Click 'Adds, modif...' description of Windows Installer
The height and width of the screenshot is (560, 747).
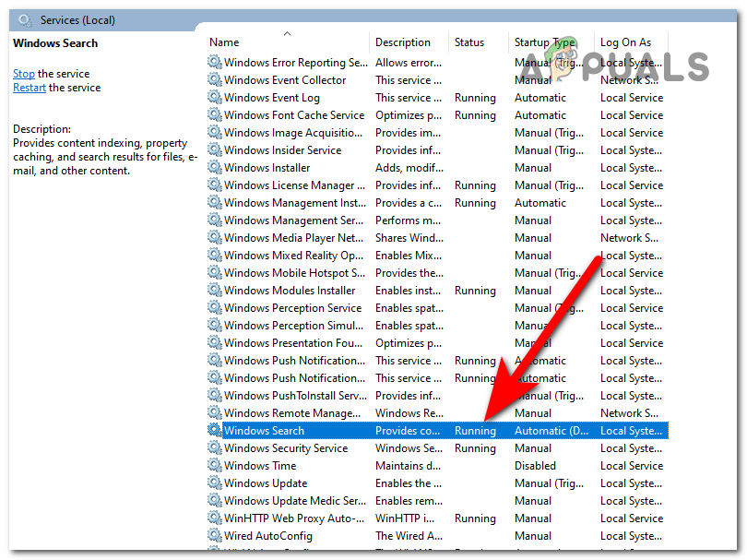pos(409,168)
